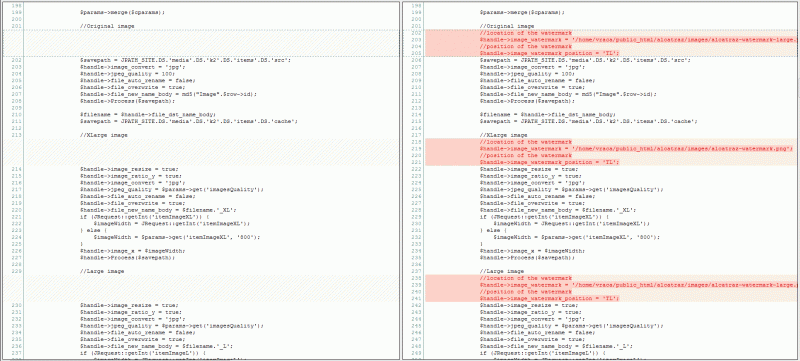Select right line 232 $params->get('itemImageXL', '800')
Image resolution: width=800 pixels, height=361 pixels.
coord(577,237)
